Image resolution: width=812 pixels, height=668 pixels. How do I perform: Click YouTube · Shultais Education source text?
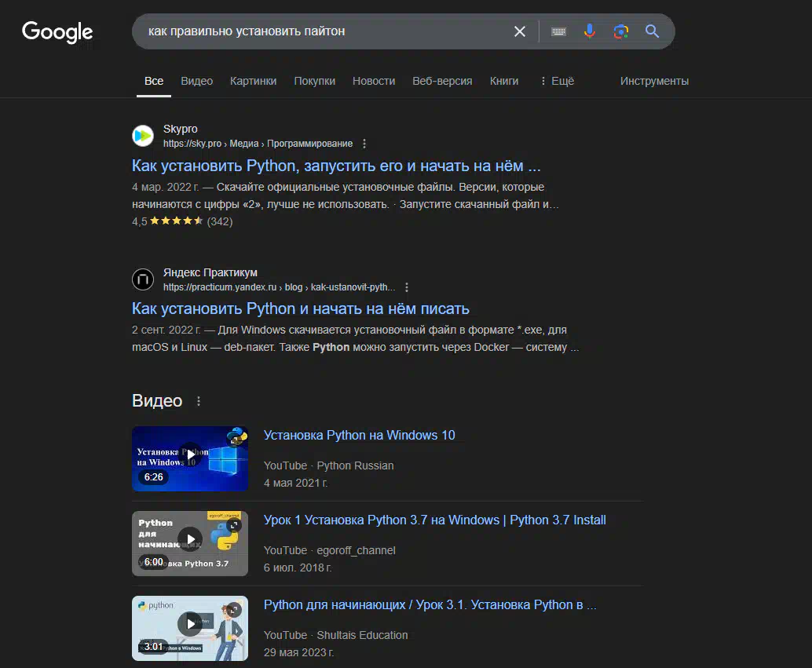(335, 635)
